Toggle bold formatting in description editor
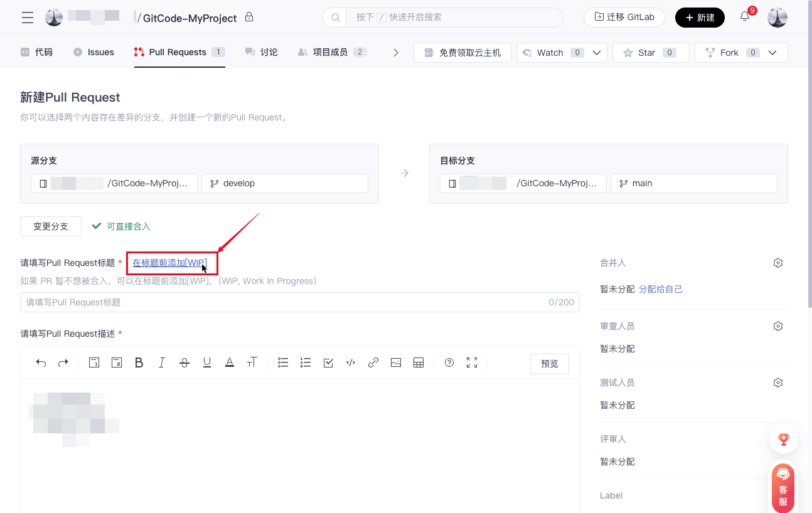 [x=139, y=362]
